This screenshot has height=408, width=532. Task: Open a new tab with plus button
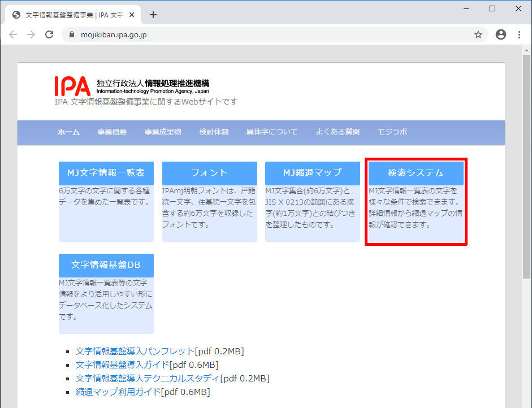pos(153,15)
